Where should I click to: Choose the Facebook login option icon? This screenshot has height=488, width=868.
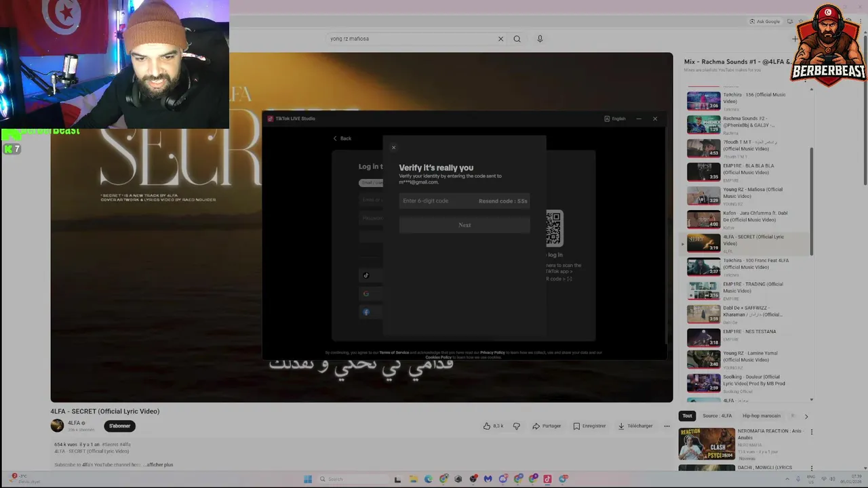[366, 312]
